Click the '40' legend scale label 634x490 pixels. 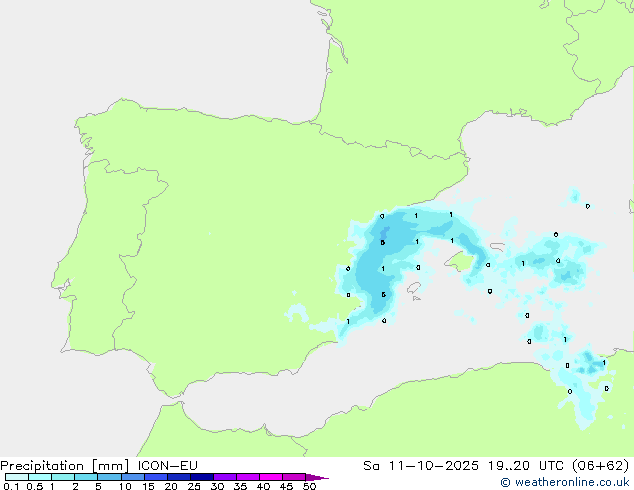pyautogui.click(x=263, y=486)
